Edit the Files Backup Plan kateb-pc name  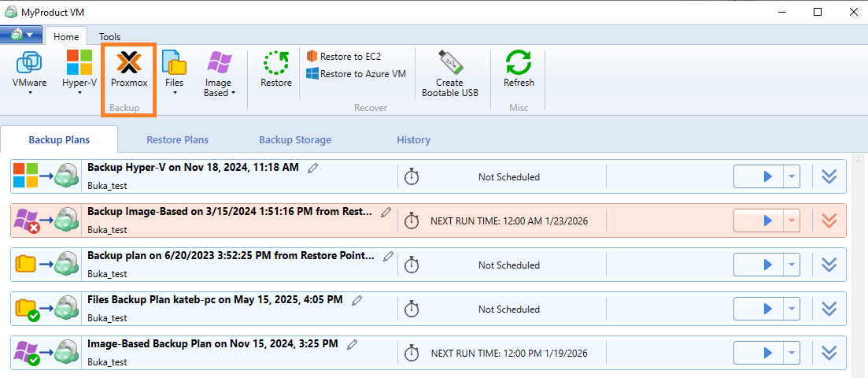click(x=357, y=300)
